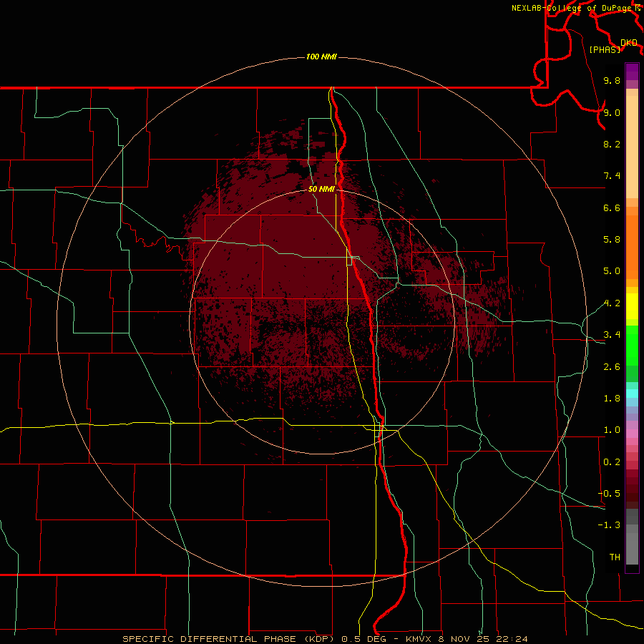Click the 9.0 color scale value
644x644 pixels.
[x=612, y=112]
